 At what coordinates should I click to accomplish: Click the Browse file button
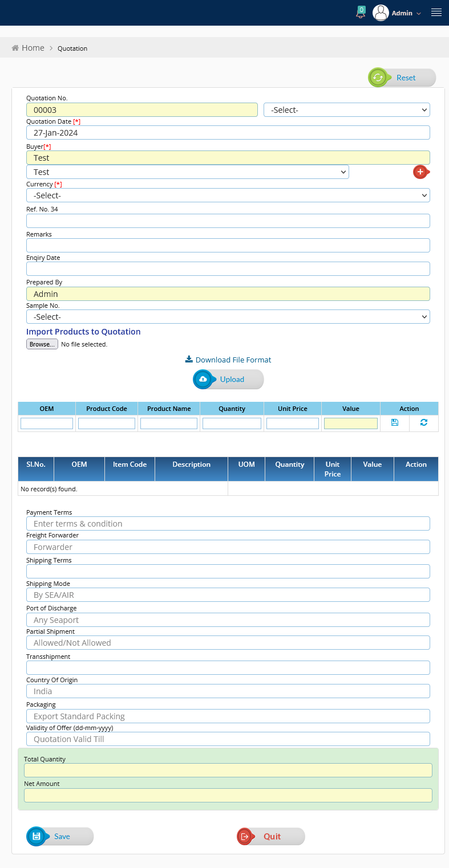tap(42, 344)
